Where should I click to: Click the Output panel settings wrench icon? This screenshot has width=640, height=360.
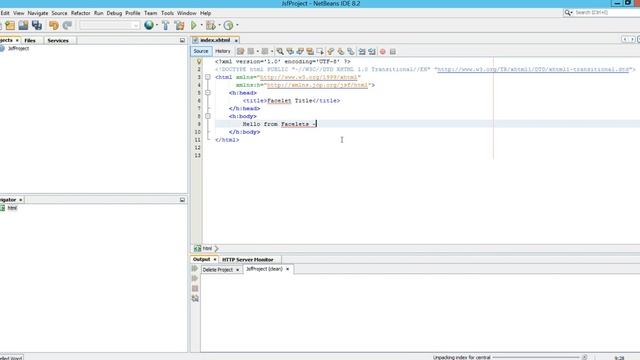pos(195,298)
